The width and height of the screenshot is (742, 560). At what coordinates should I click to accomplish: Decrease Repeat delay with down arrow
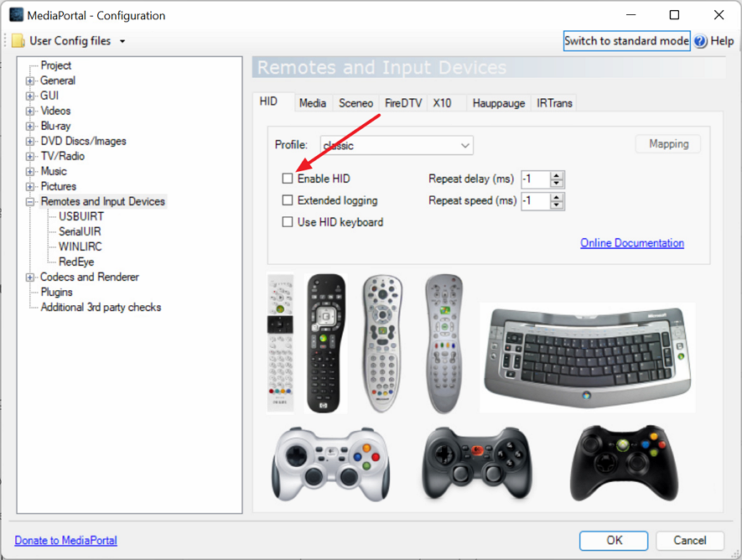point(557,184)
